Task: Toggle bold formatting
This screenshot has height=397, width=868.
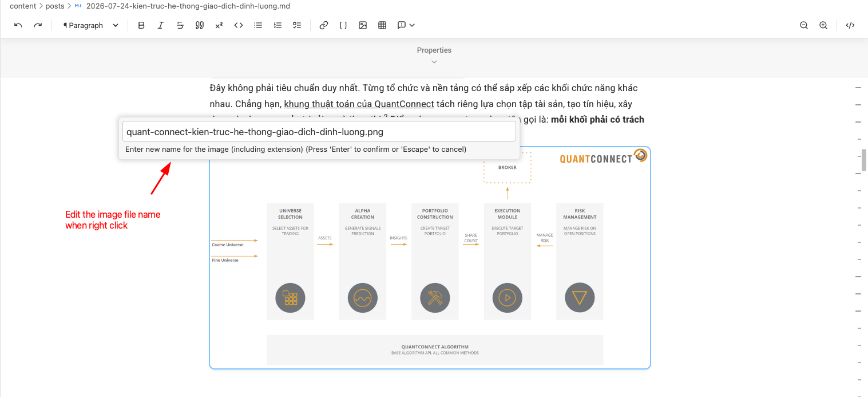Action: pos(141,25)
